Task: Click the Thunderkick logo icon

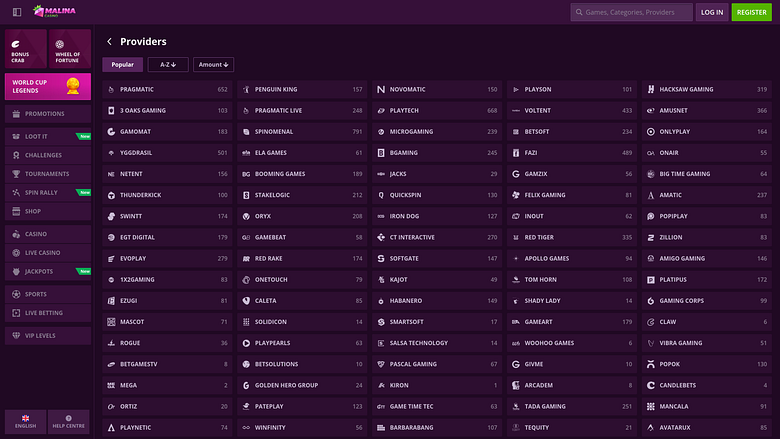Action: pyautogui.click(x=111, y=195)
